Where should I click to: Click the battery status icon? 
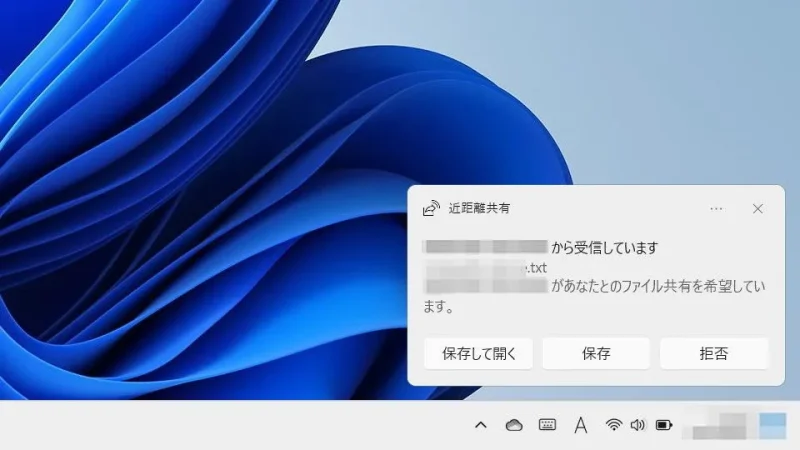pos(664,425)
